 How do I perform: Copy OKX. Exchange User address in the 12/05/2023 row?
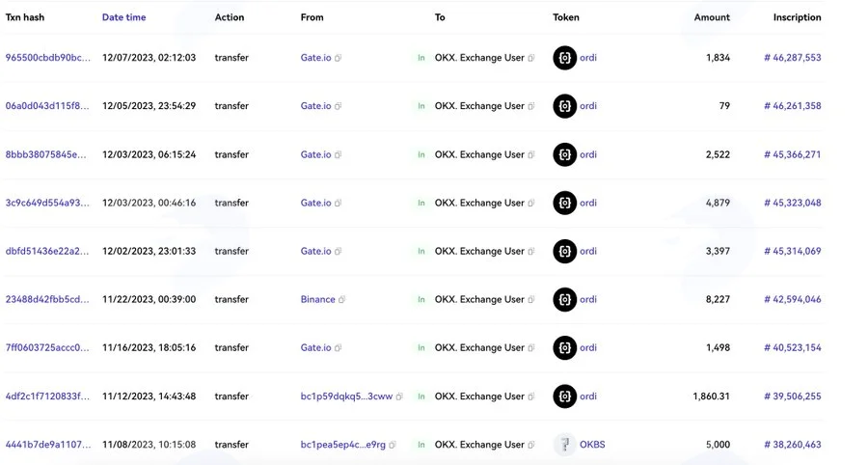[x=531, y=106]
